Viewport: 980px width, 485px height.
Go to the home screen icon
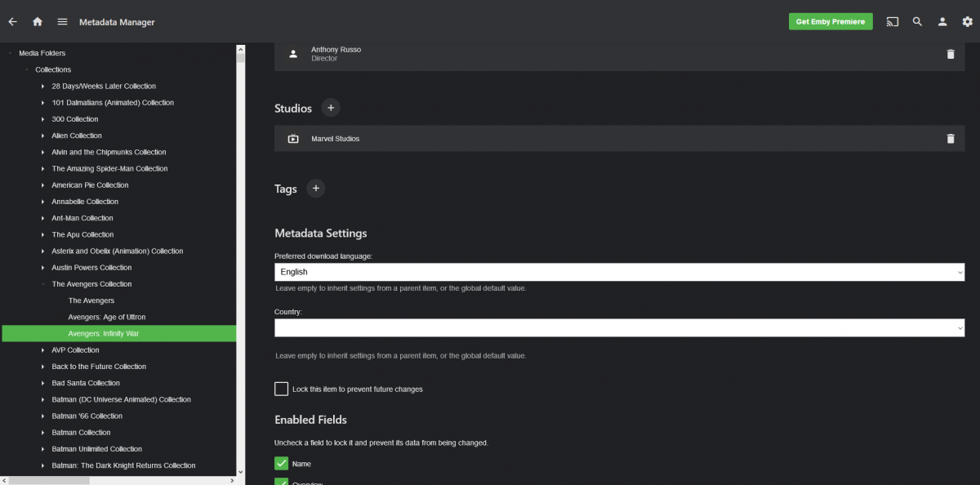38,22
